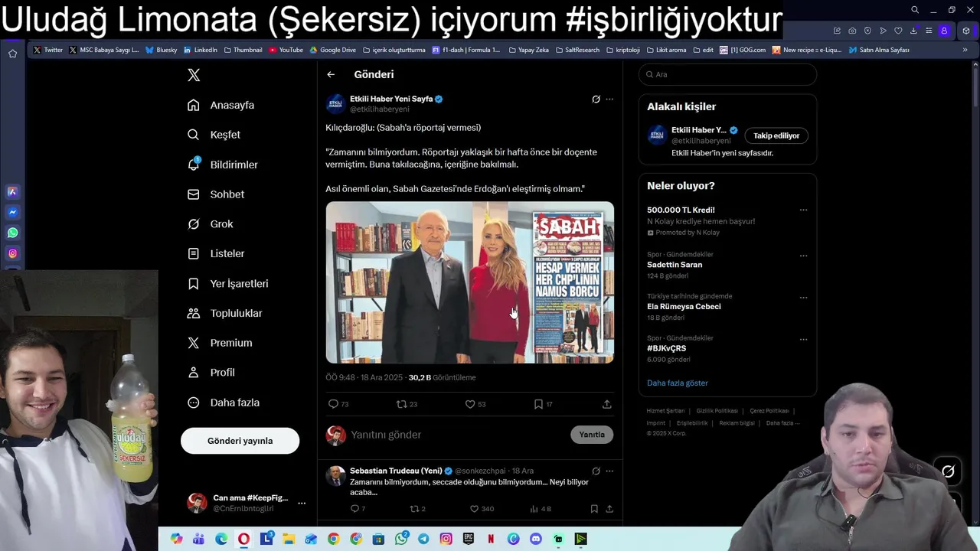Go back using the arrow beside Gönderi
Image resolution: width=980 pixels, height=551 pixels.
pyautogui.click(x=331, y=74)
